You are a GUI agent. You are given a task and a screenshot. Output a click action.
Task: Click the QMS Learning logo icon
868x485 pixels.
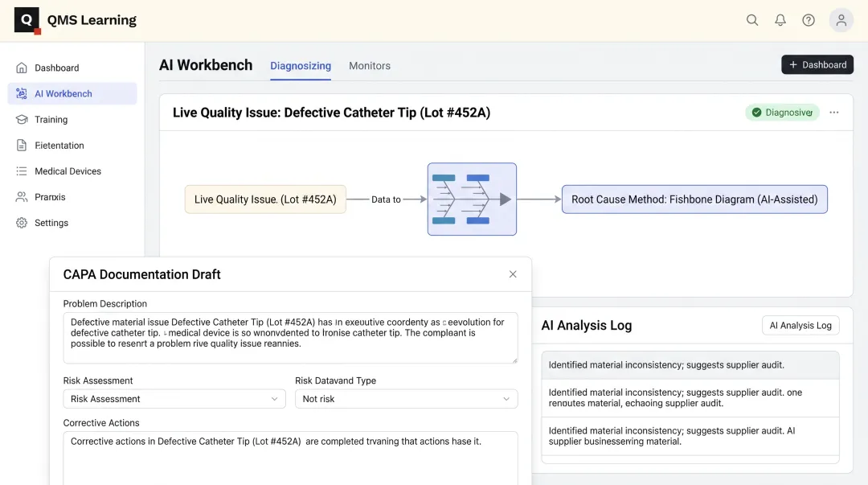[27, 20]
